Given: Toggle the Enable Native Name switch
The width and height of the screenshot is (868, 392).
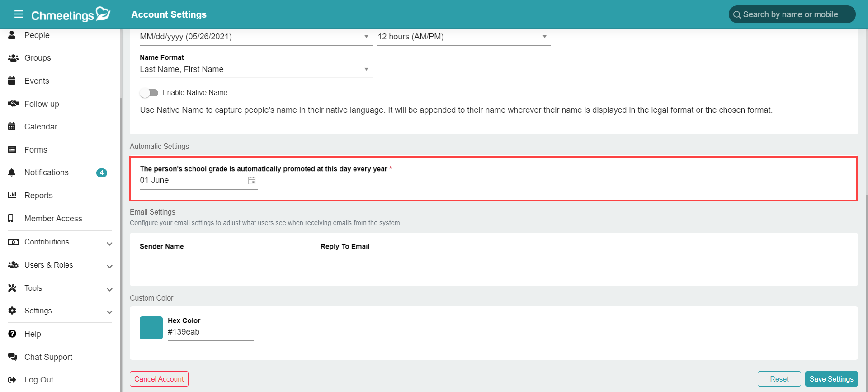Looking at the screenshot, I should coord(149,93).
